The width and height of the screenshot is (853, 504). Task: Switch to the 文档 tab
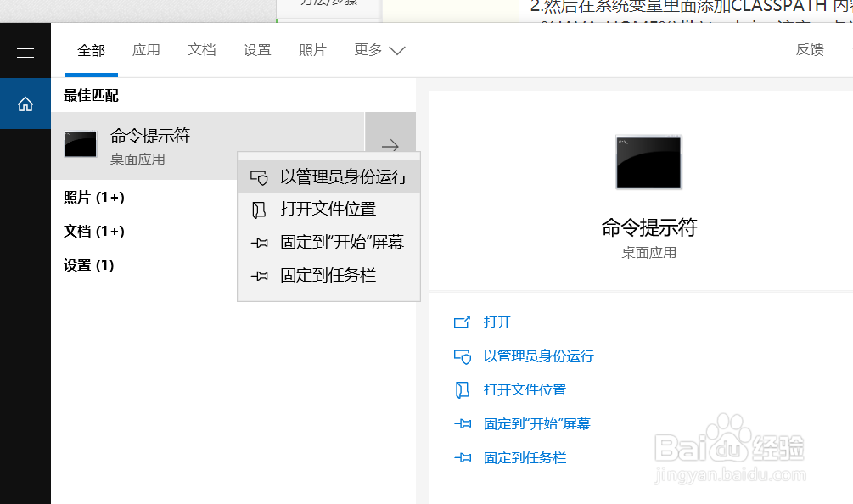pyautogui.click(x=202, y=50)
